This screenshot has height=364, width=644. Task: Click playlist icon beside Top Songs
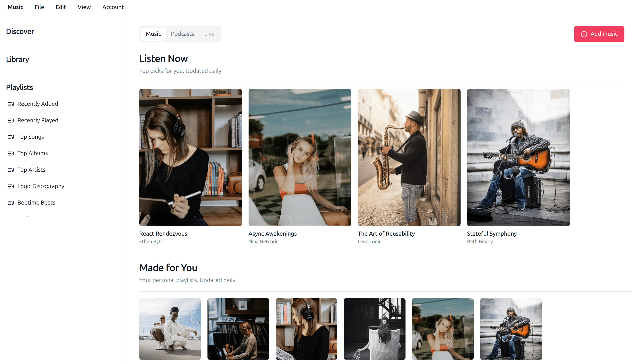coord(11,137)
